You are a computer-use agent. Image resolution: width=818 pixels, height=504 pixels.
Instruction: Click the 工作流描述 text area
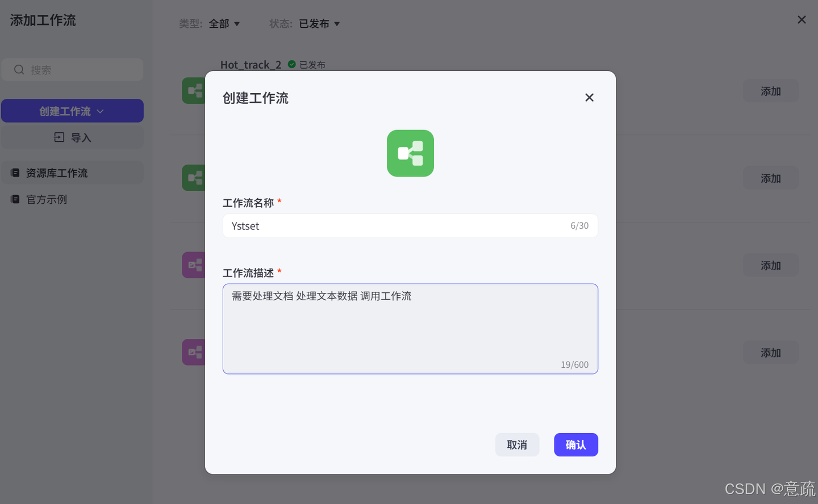[x=410, y=329]
